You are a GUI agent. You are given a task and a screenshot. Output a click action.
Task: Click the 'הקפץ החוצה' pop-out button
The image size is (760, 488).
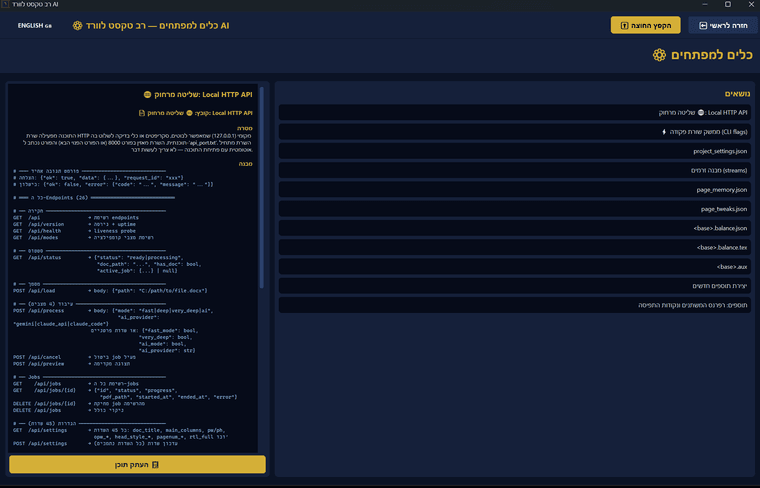point(645,25)
